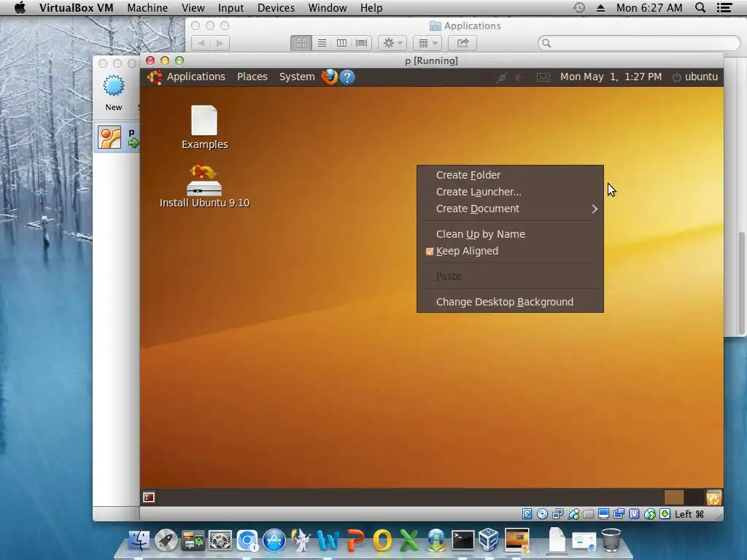747x560 pixels.
Task: Click the mouse integration status icon
Action: point(650,514)
